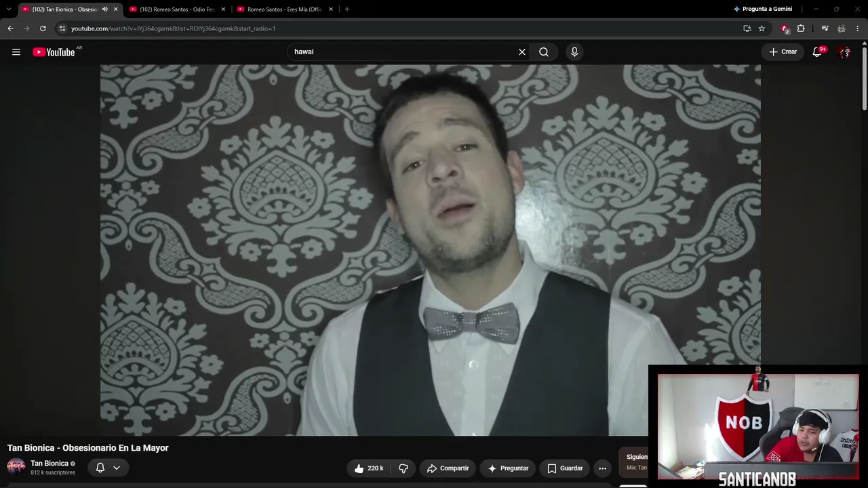Click the video player to pause

point(431,250)
